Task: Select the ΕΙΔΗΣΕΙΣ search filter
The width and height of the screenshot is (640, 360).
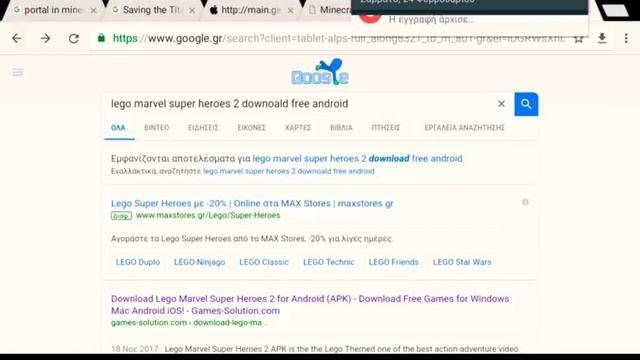Action: click(203, 128)
